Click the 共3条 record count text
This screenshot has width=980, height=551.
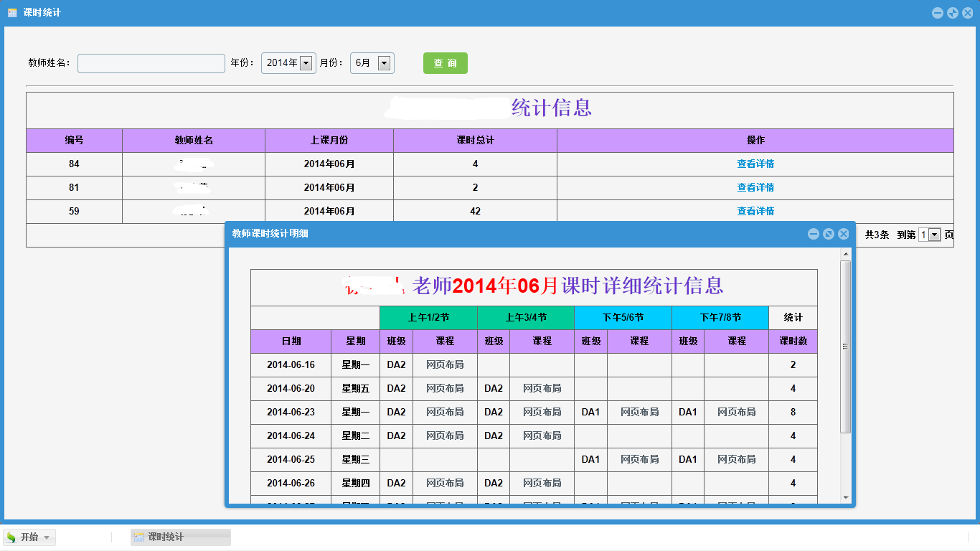tap(877, 235)
